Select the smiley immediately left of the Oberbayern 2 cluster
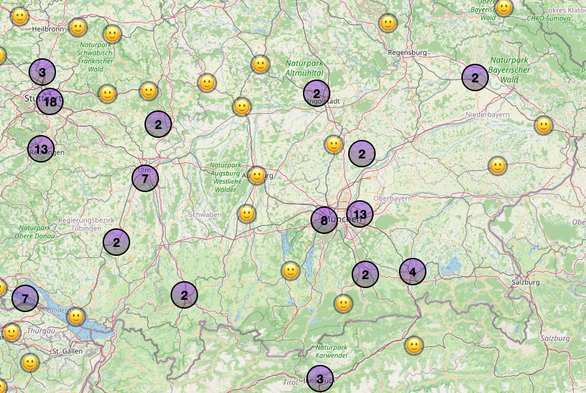This screenshot has width=586, height=393. [334, 145]
